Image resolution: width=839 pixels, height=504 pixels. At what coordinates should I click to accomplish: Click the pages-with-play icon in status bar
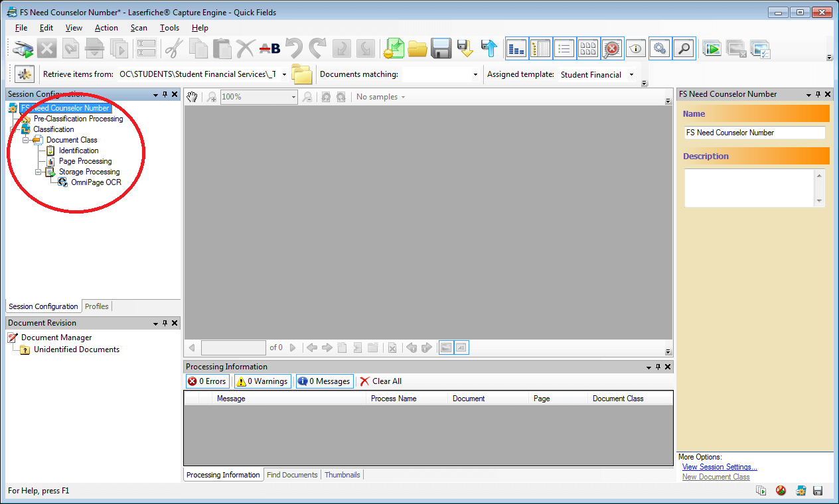point(761,491)
